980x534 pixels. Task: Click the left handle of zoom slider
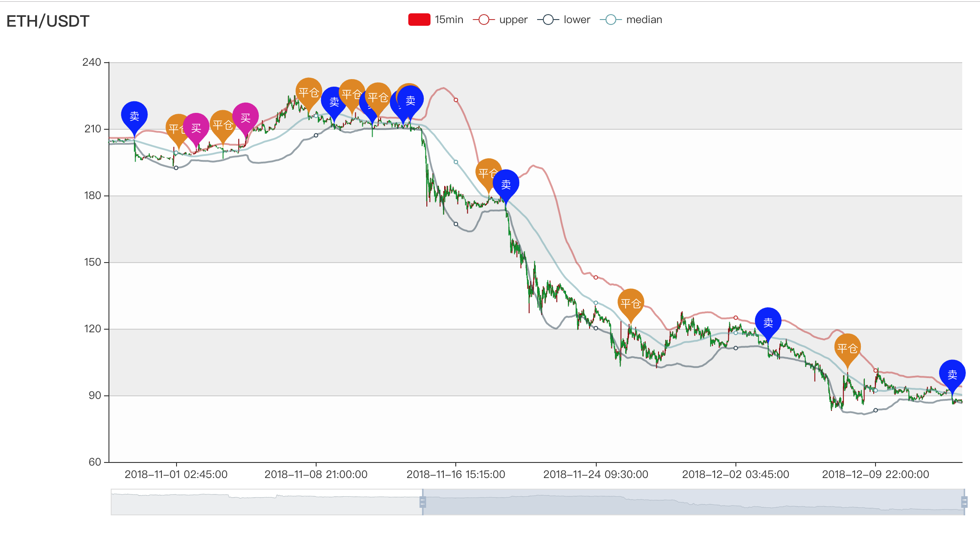coord(422,502)
